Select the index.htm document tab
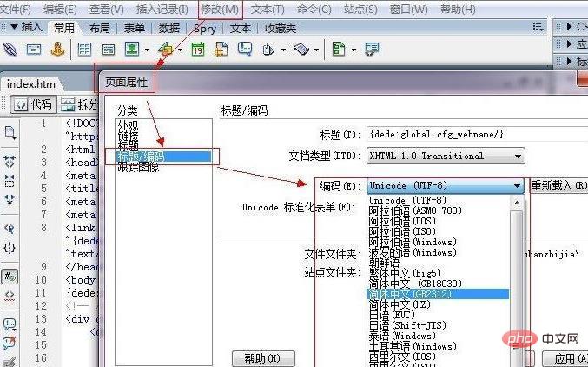Image resolution: width=588 pixels, height=367 pixels. pyautogui.click(x=31, y=83)
